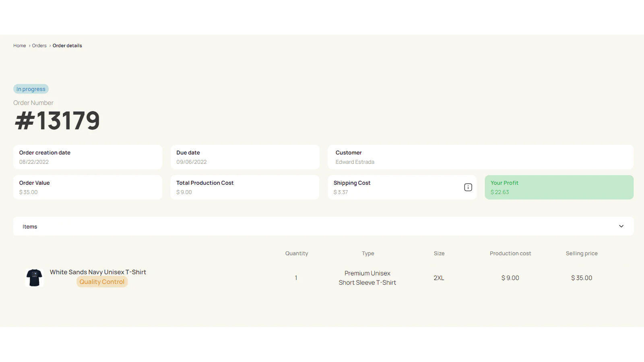644x362 pixels.
Task: Open the Orders breadcrumb link
Action: (x=39, y=46)
